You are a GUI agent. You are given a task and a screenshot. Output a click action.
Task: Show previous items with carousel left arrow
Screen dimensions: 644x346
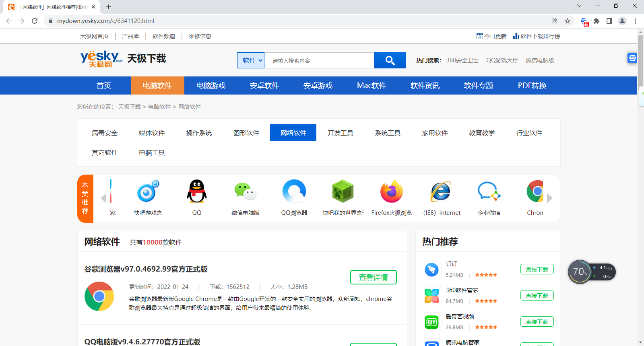click(x=103, y=198)
